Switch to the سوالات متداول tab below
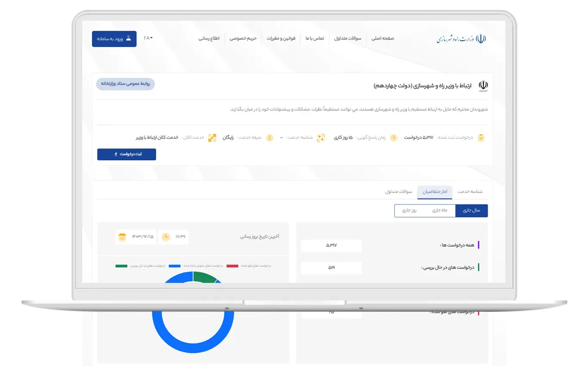The height and width of the screenshot is (366, 588). coord(399,192)
